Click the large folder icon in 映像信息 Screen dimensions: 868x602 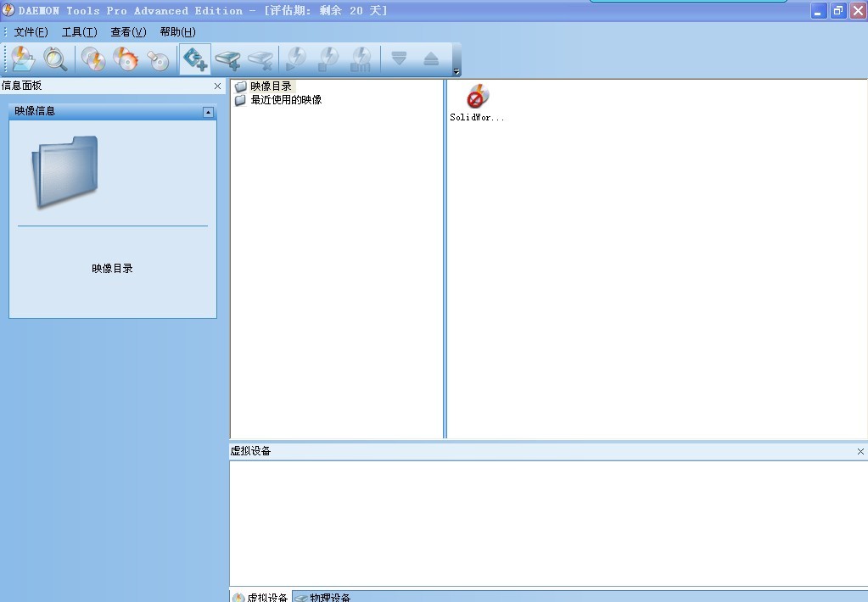(x=66, y=171)
